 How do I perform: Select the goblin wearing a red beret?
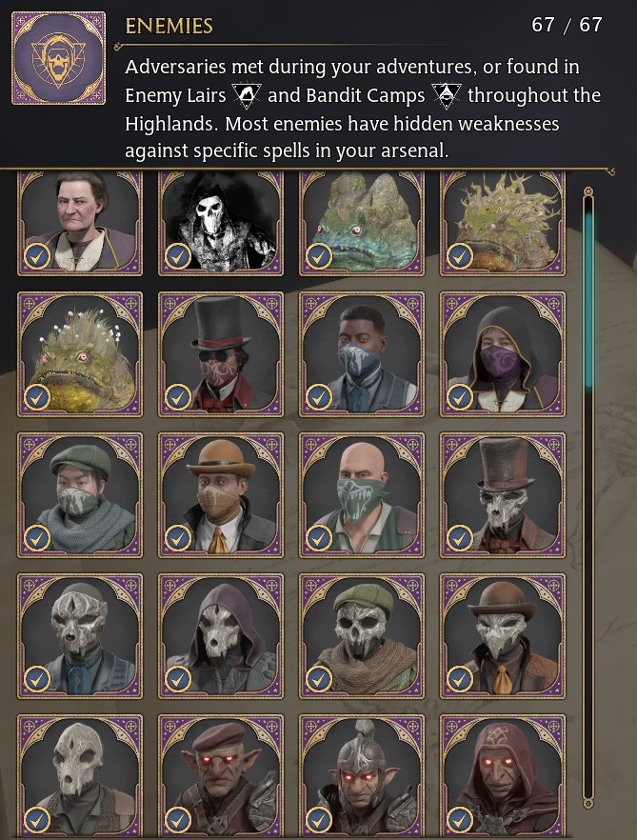click(x=221, y=775)
